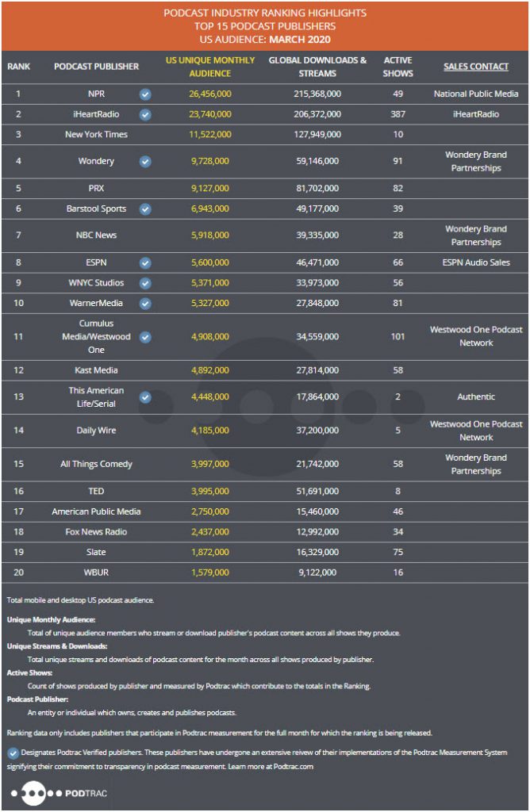The image size is (530, 812).
Task: Select the Global Downloads & Streams header
Action: (317, 67)
